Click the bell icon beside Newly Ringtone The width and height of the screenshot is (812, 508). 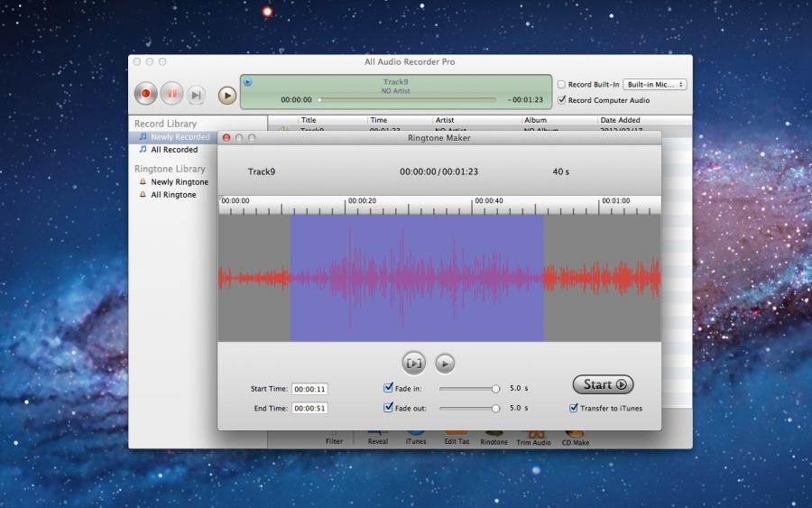143,181
